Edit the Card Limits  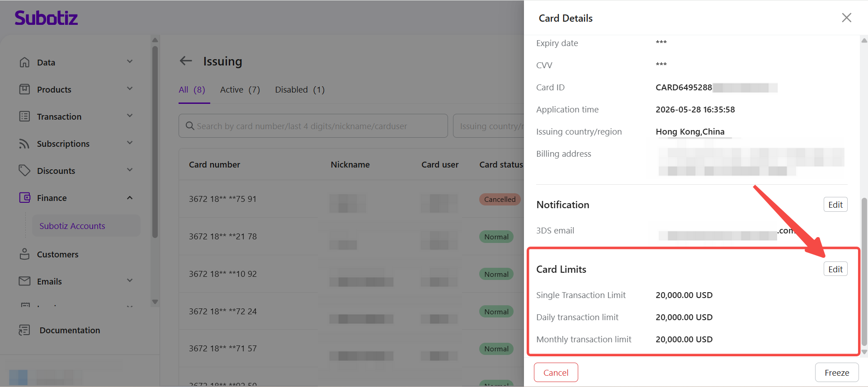coord(835,269)
